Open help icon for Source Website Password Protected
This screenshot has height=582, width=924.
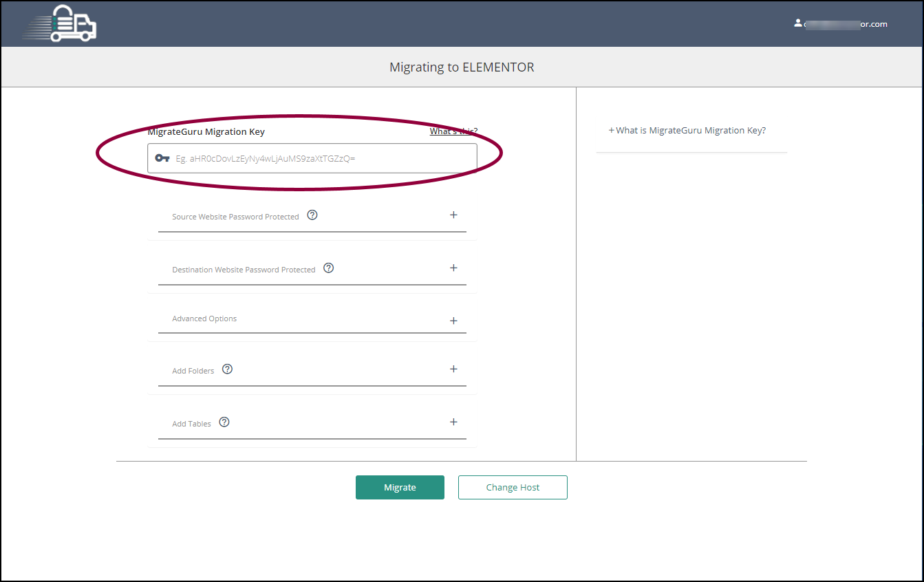312,215
